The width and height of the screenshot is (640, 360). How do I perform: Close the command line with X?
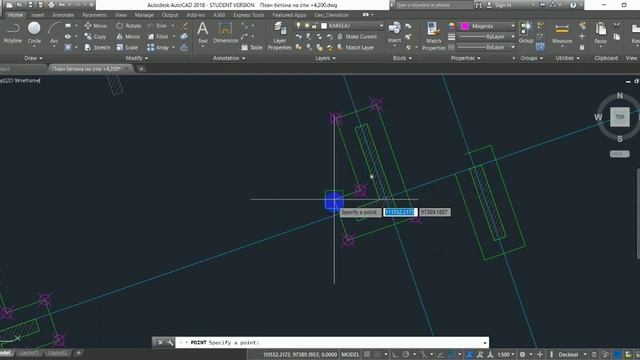[160, 342]
